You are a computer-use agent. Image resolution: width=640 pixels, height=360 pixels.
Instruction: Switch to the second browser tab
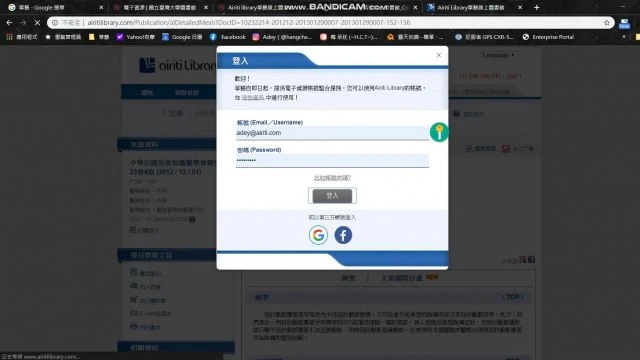tap(160, 7)
